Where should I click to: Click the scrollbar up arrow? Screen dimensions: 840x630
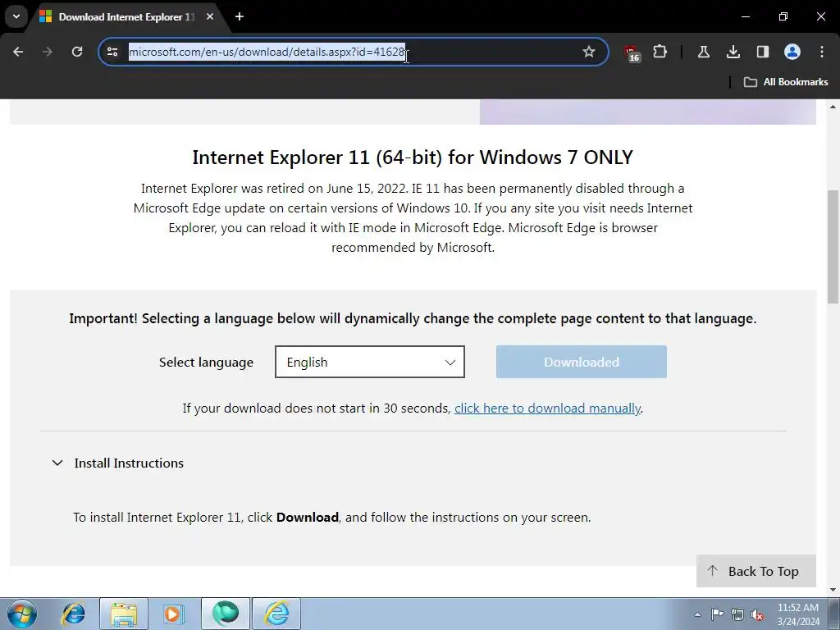point(833,107)
